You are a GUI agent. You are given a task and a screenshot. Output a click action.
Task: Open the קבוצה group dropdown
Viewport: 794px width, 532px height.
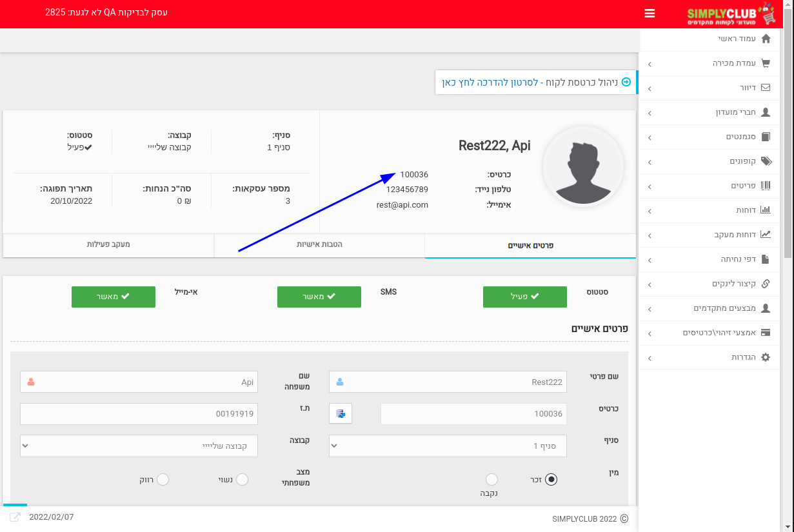139,446
